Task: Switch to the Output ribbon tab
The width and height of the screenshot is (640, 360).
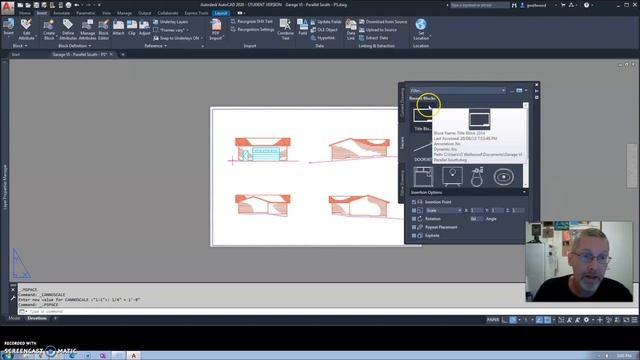Action: coord(144,13)
